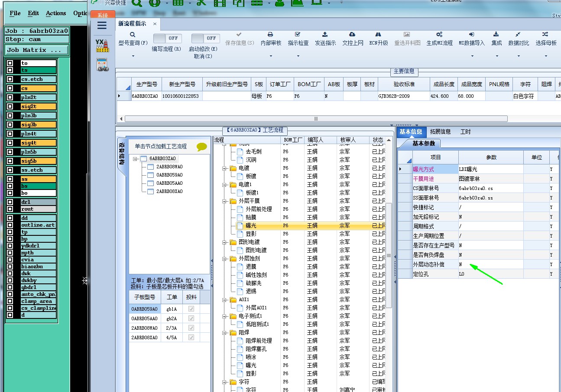
Task: Tick the checkbox beside layer sig2t
Action: click(10, 106)
